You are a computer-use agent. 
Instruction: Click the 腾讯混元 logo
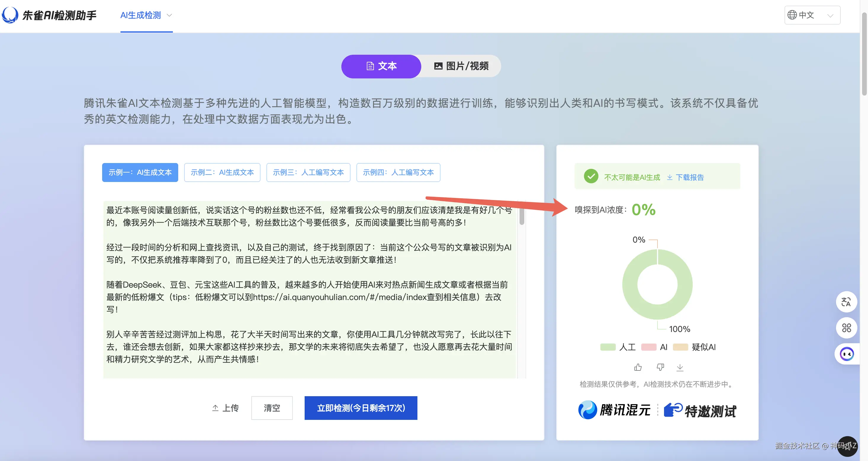[x=614, y=410]
